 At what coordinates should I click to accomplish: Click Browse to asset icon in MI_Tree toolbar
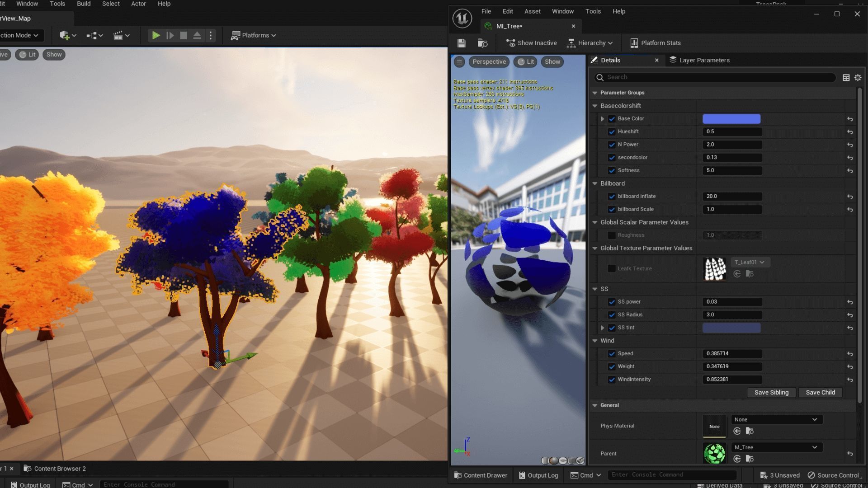click(x=482, y=43)
